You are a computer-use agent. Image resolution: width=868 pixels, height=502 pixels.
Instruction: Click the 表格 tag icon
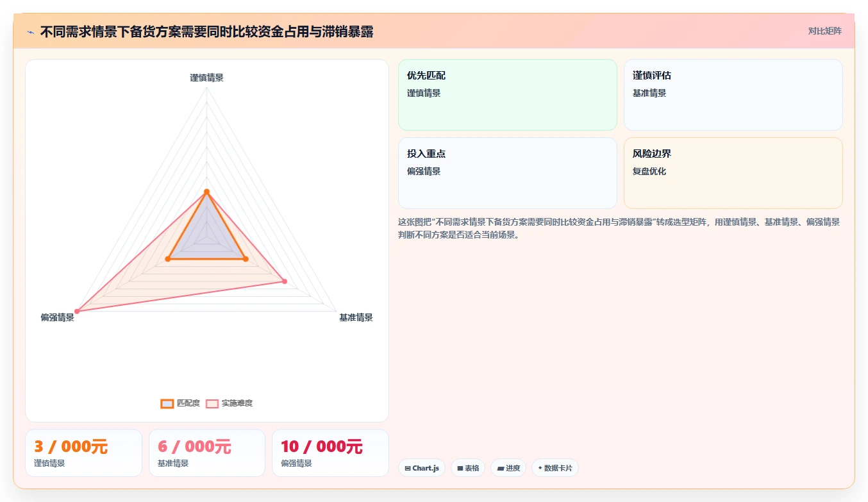[x=460, y=469]
